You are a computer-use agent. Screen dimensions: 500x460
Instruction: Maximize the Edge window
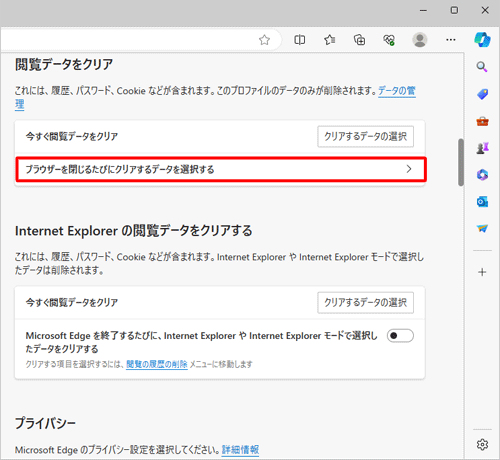pyautogui.click(x=454, y=10)
